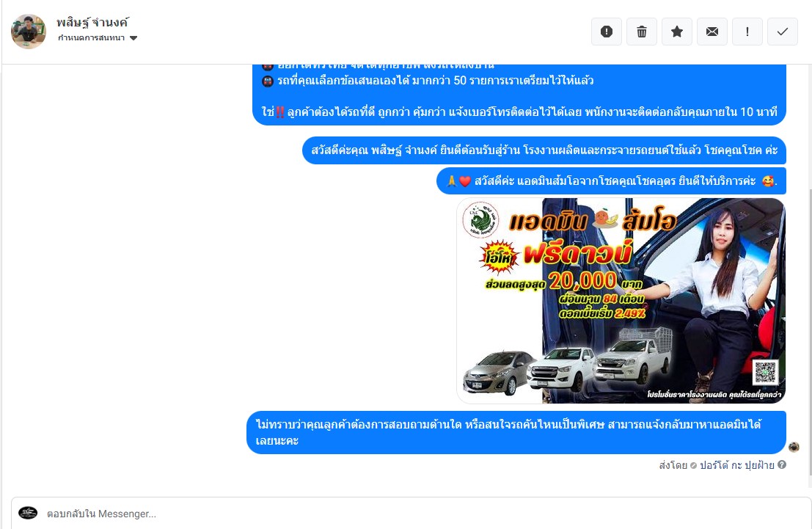This screenshot has width=812, height=529.
Task: Mark the conversation as done with the checkmark
Action: 783,32
